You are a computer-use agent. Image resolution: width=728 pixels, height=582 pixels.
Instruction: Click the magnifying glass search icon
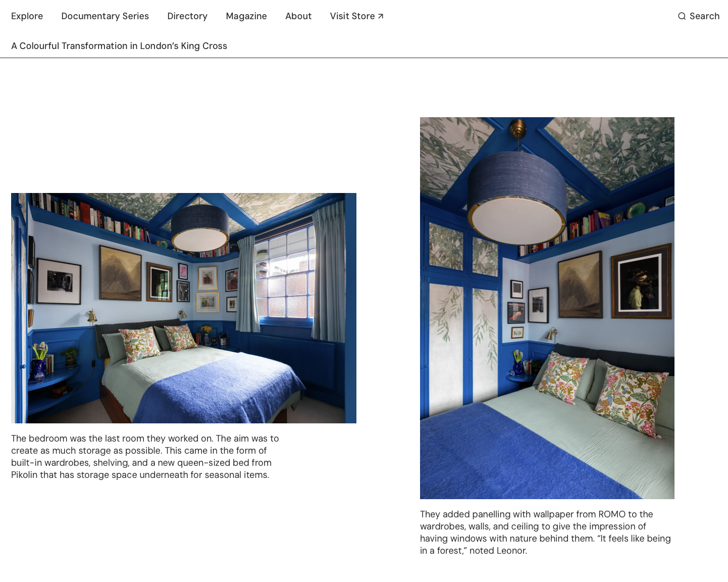point(682,16)
